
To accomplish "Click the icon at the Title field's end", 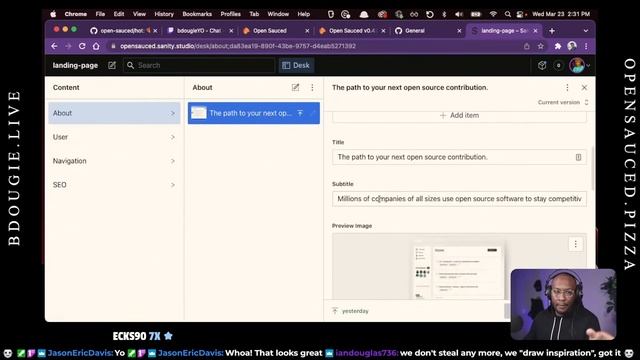I will coord(578,157).
